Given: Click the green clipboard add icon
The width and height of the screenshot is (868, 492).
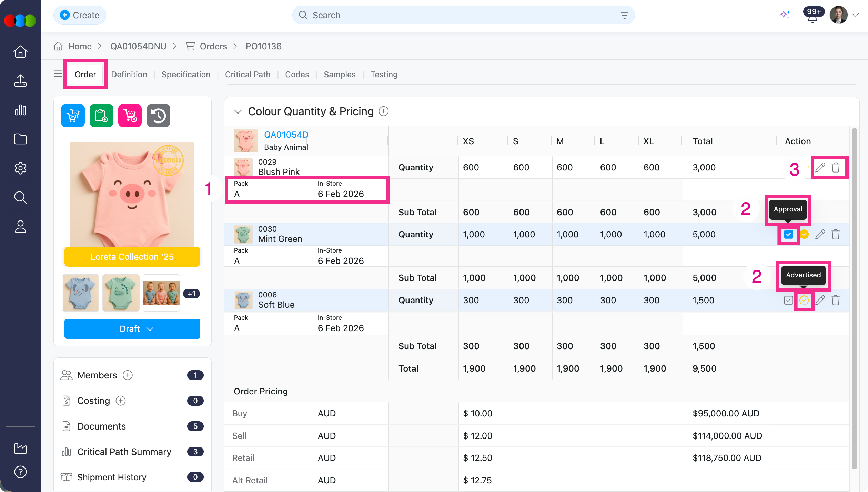Looking at the screenshot, I should point(101,116).
